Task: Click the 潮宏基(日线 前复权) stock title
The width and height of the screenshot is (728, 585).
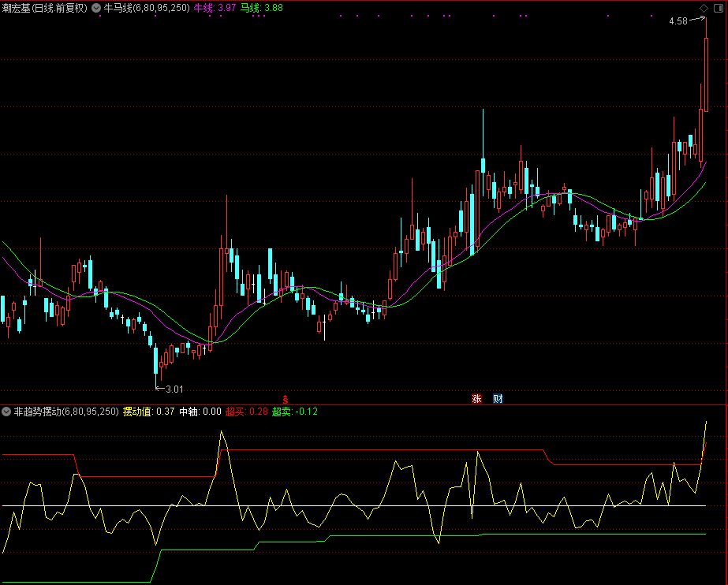Action: (44, 8)
